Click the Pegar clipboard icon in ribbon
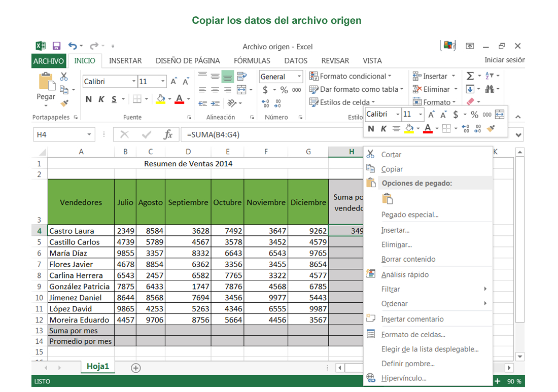This screenshot has height=392, width=558. [47, 82]
